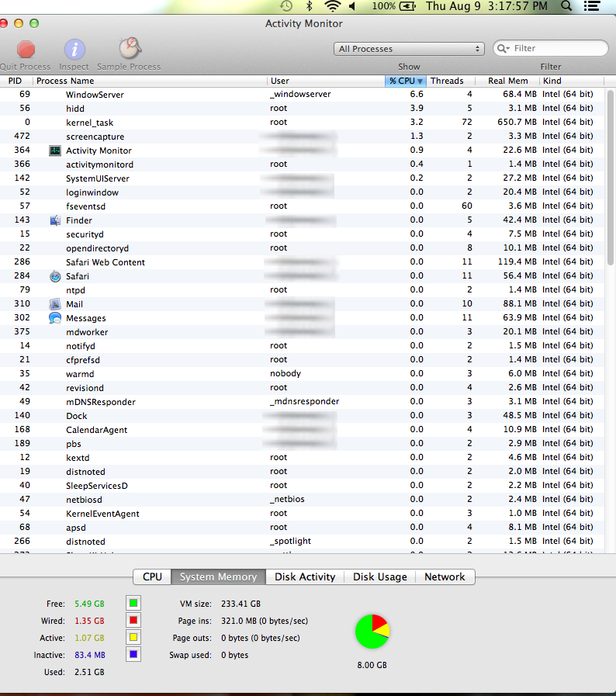Click the Wi-Fi status icon
This screenshot has width=616, height=696.
pyautogui.click(x=332, y=6)
